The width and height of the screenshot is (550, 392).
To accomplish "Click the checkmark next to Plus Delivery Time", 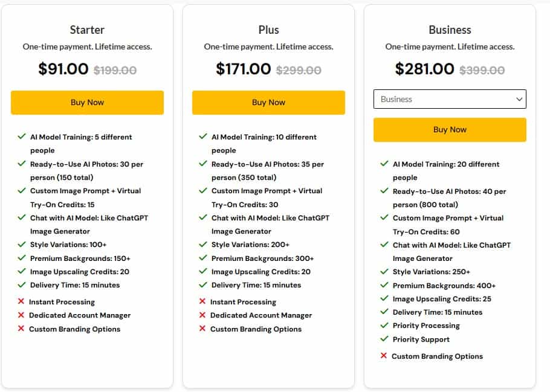I will (202, 285).
